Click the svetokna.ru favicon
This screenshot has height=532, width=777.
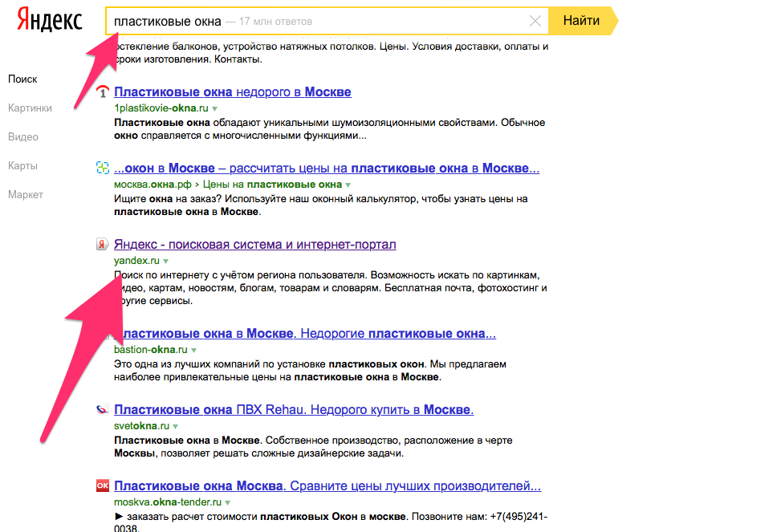tap(102, 410)
